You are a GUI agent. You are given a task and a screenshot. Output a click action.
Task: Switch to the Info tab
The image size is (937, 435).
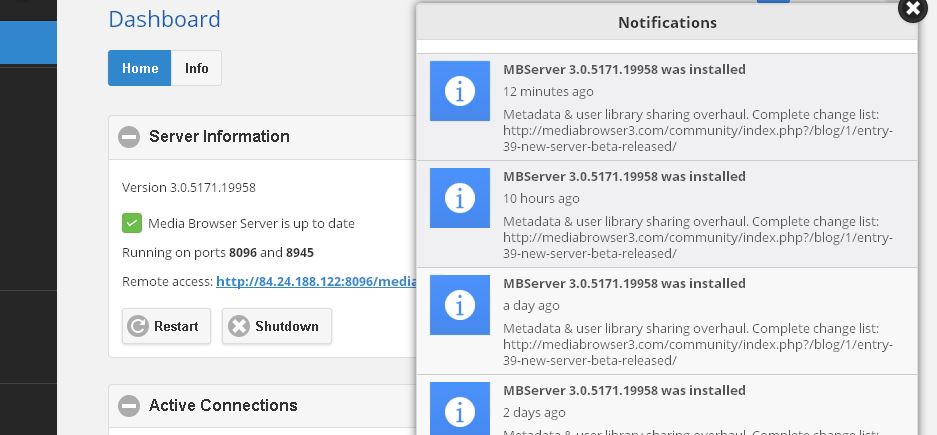[197, 68]
